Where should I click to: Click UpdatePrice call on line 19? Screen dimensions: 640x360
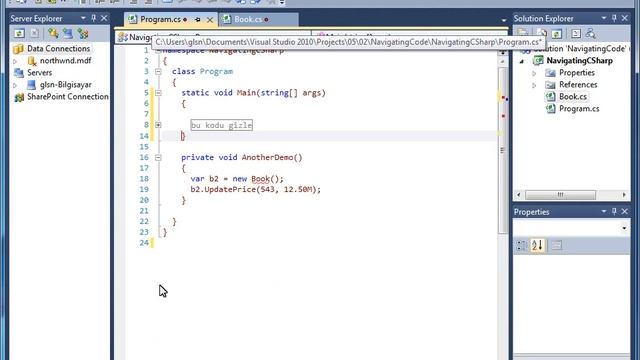[x=230, y=189]
